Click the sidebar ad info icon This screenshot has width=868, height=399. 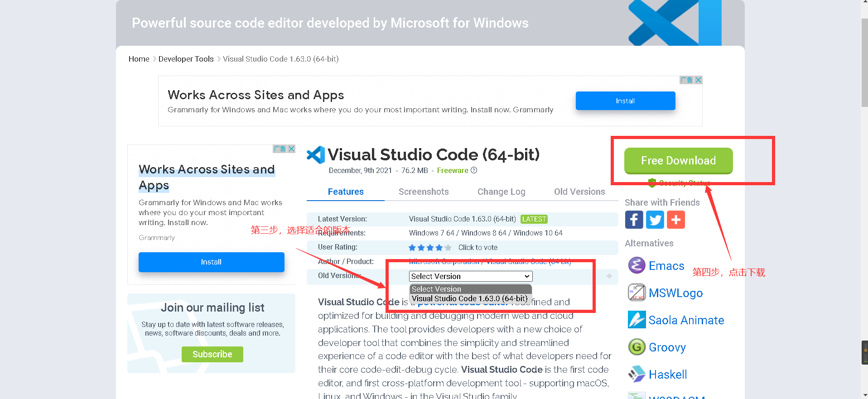(x=280, y=149)
